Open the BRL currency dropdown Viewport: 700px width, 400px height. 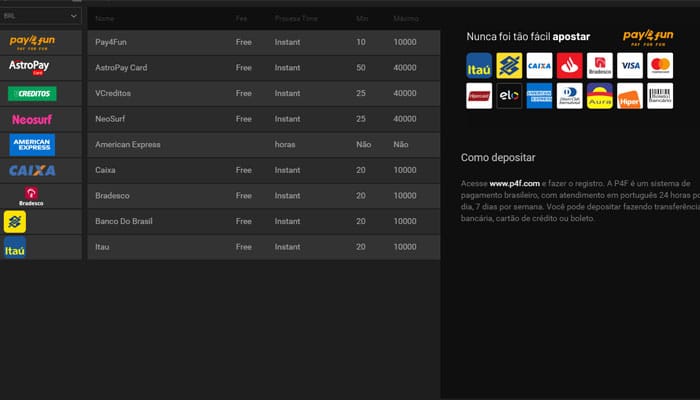[x=41, y=16]
